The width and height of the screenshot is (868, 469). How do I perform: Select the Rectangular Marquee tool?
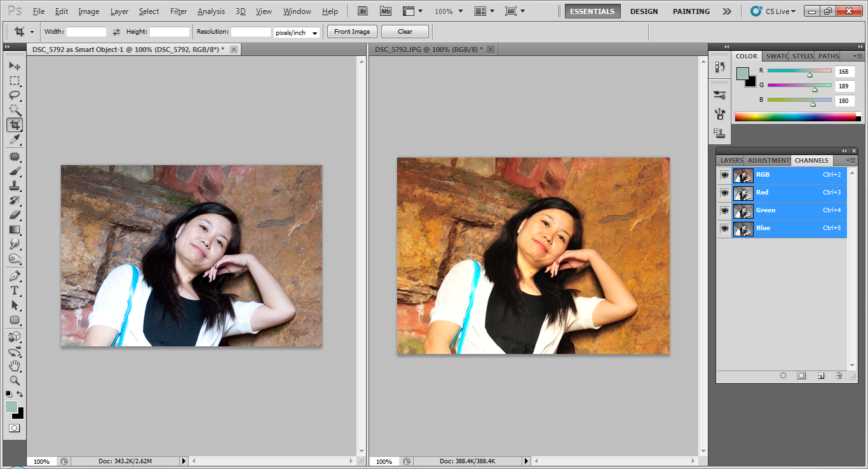pos(15,81)
